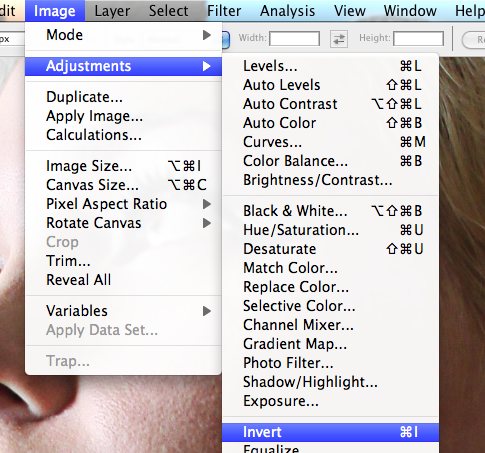Select Invert from the Adjustments submenu

pos(330,432)
